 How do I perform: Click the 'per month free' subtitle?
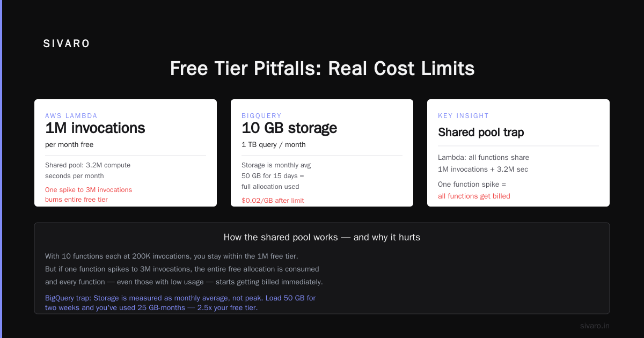click(69, 145)
